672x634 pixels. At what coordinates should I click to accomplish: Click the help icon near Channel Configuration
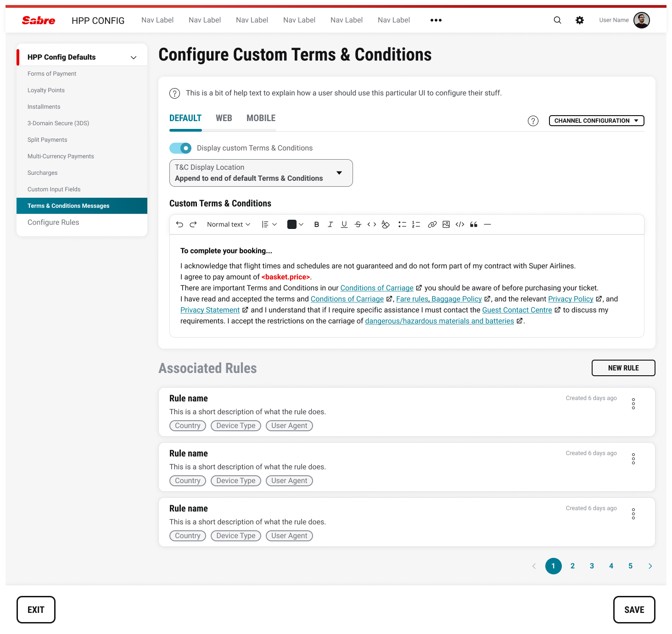coord(533,121)
